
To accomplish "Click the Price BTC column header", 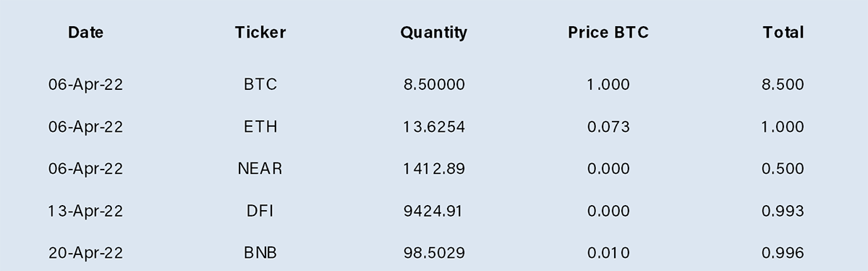I will click(x=608, y=33).
